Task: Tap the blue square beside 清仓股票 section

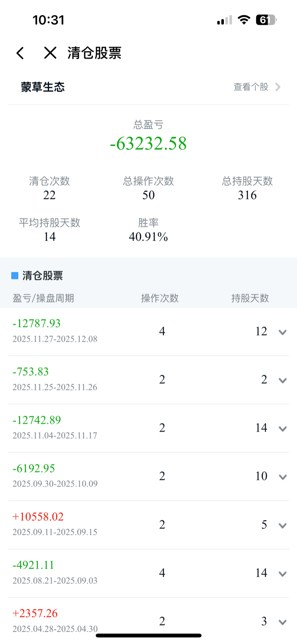Action: click(15, 276)
